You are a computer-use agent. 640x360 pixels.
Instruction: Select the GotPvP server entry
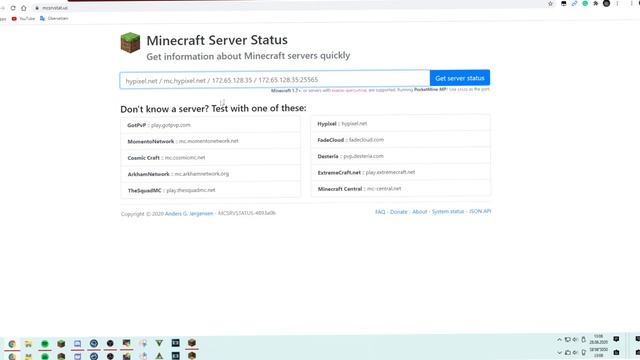pyautogui.click(x=211, y=125)
